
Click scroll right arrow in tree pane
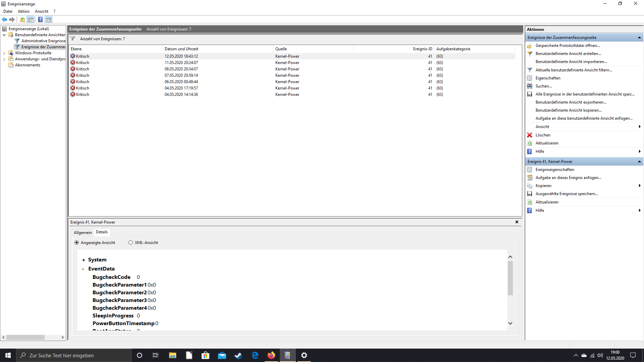pyautogui.click(x=62, y=338)
